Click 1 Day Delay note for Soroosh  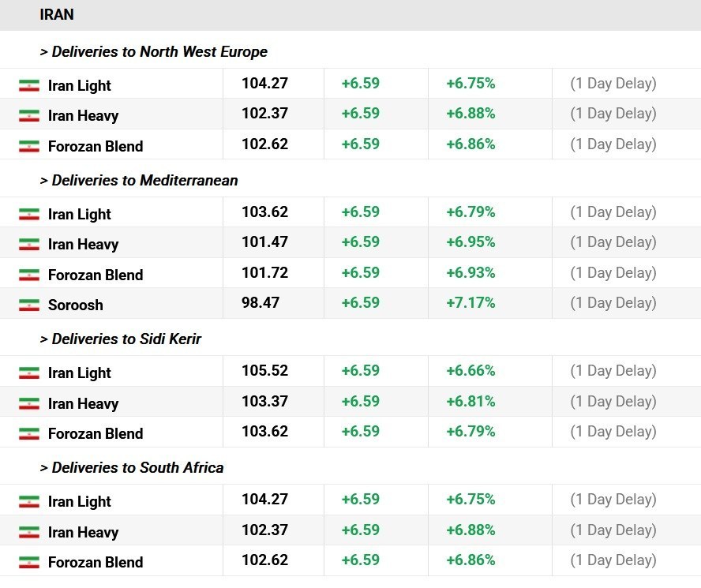pyautogui.click(x=613, y=303)
